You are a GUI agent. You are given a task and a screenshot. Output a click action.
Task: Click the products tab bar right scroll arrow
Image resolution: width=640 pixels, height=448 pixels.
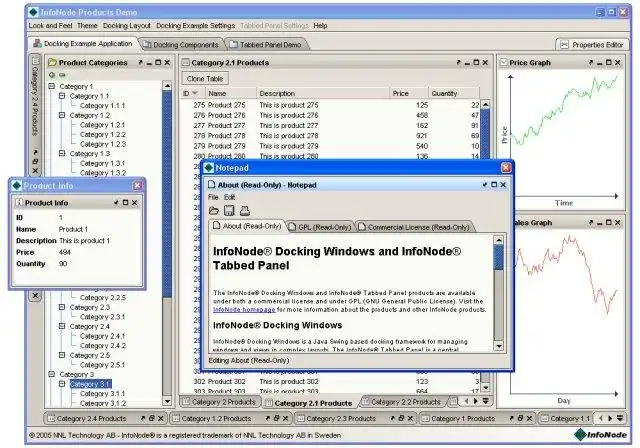pyautogui.click(x=476, y=401)
